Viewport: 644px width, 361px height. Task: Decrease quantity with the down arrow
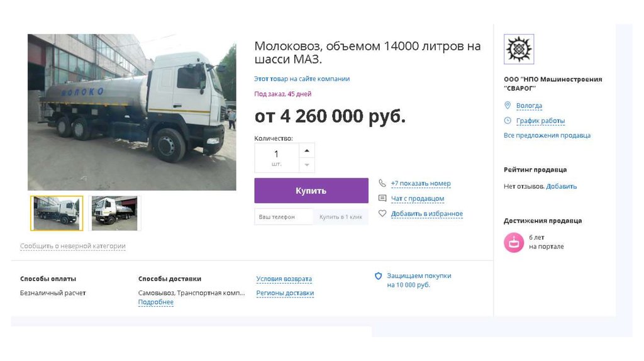click(x=307, y=165)
